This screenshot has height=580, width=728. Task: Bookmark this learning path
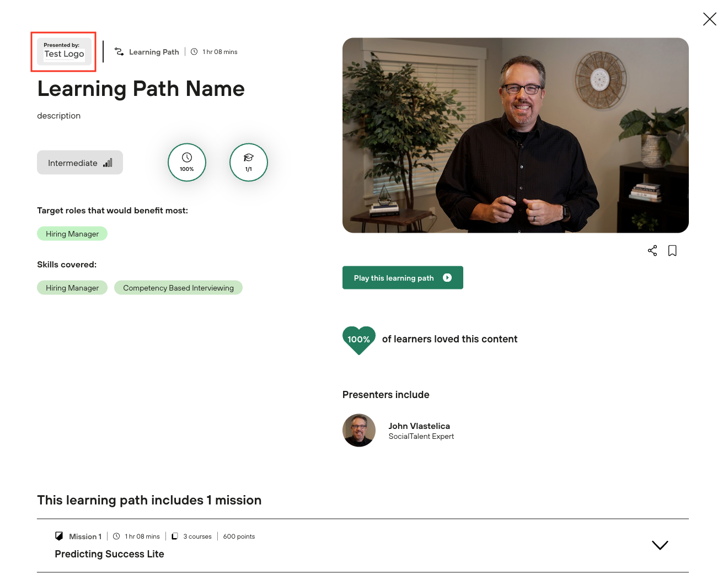click(672, 251)
